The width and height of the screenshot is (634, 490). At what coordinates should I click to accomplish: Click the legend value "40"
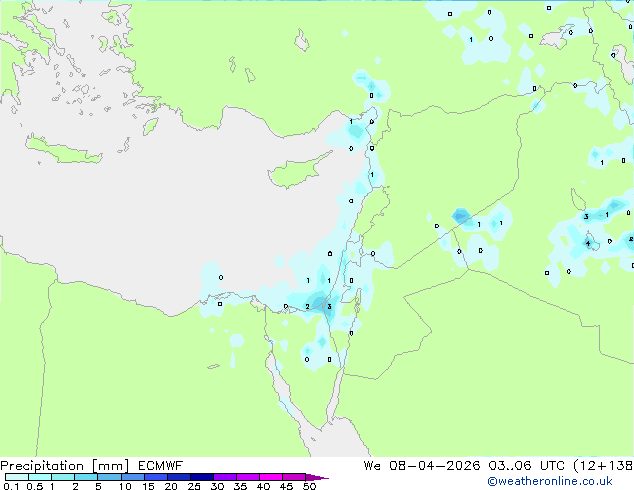pos(263,486)
